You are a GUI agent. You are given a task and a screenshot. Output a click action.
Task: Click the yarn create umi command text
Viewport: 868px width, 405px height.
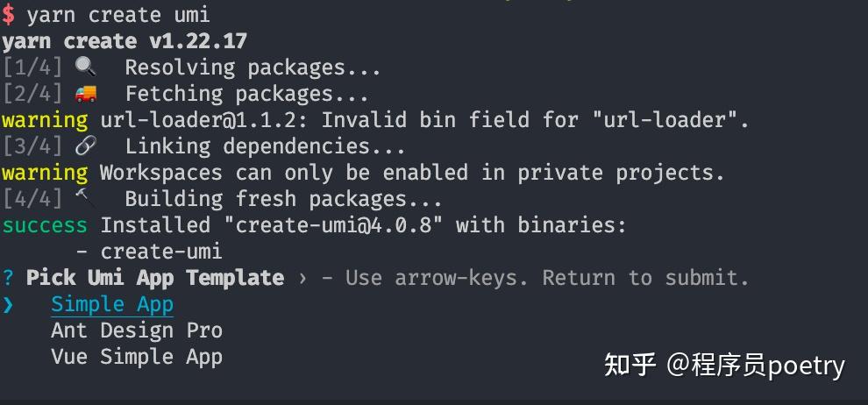[118, 15]
